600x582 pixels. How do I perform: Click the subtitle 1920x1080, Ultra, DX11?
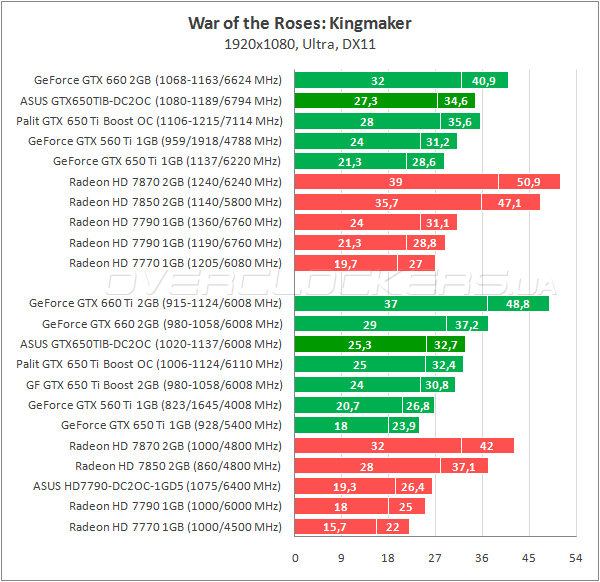click(299, 44)
